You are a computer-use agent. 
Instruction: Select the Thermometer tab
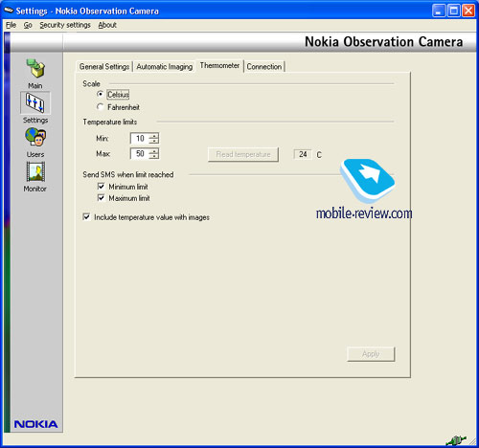point(219,66)
